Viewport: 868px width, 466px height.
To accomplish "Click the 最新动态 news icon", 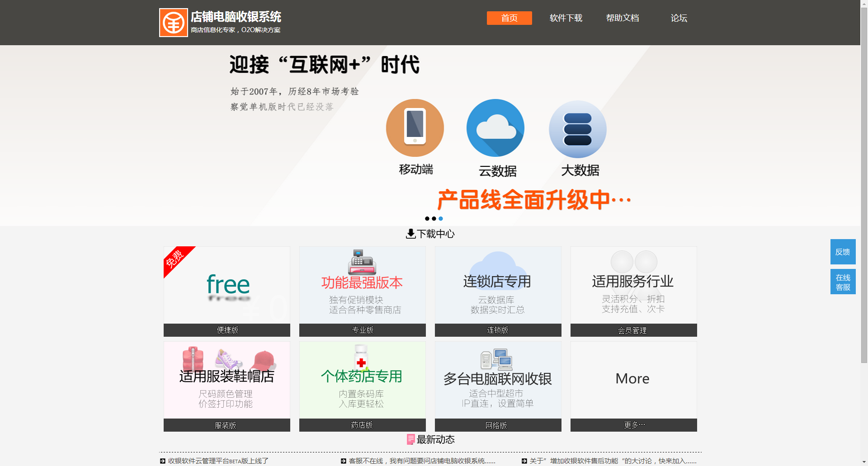I will (x=410, y=439).
